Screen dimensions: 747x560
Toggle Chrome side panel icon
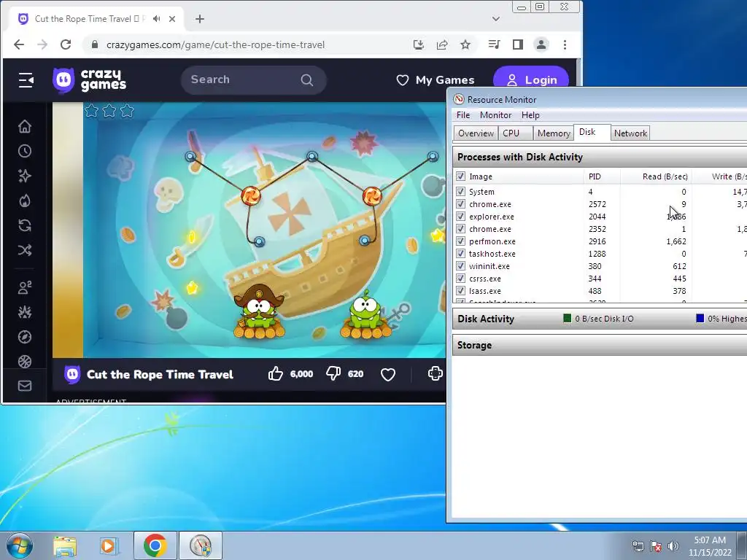(x=518, y=44)
